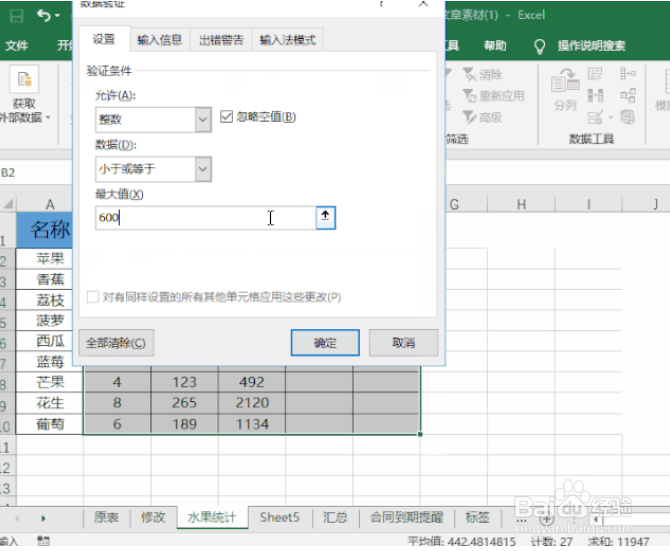The image size is (670, 551).
Task: Switch to the 设置 dialog tab
Action: click(x=104, y=39)
